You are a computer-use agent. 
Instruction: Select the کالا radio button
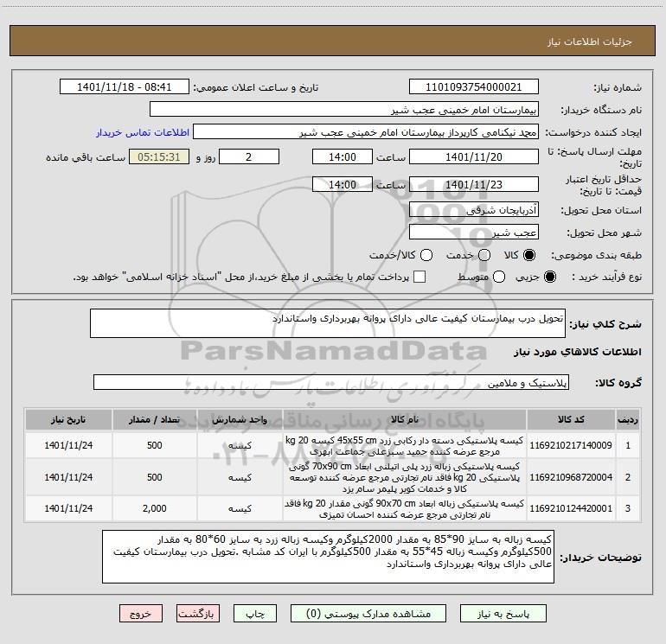pyautogui.click(x=529, y=255)
